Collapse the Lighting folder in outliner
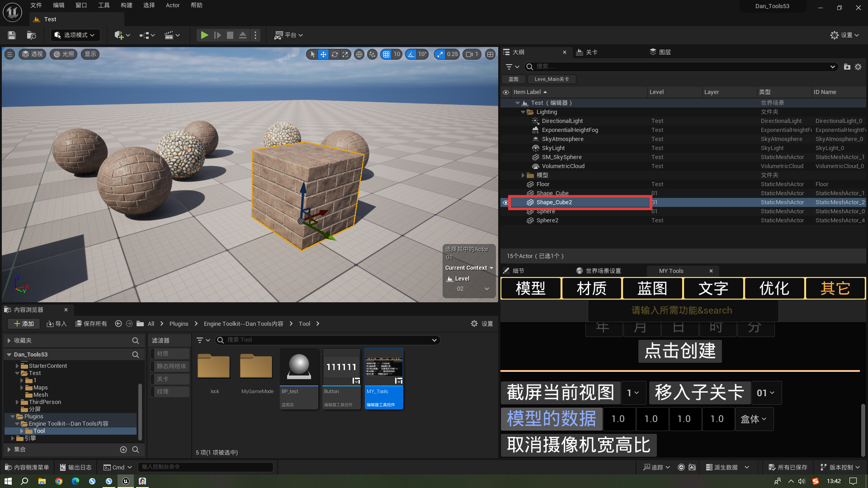This screenshot has height=488, width=868. tap(523, 112)
